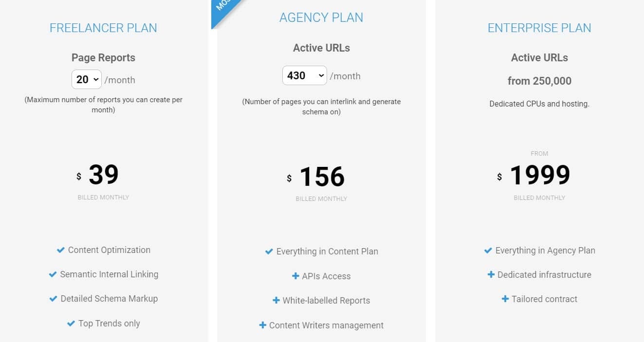The width and height of the screenshot is (644, 342).
Task: Select the Freelancer Plan heading
Action: [x=103, y=28]
